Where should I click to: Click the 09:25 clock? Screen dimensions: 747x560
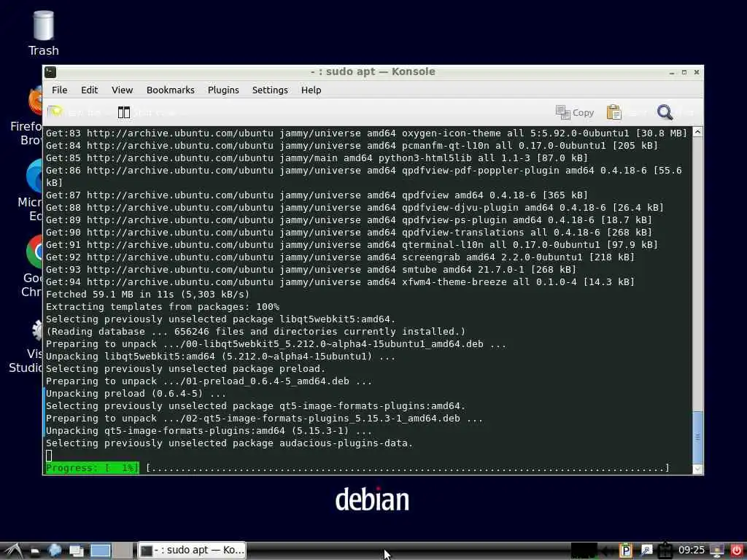pos(692,551)
